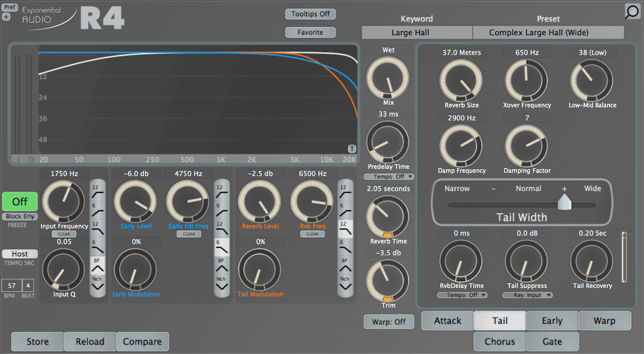The width and height of the screenshot is (644, 354).
Task: Click the Compare button
Action: tap(142, 342)
